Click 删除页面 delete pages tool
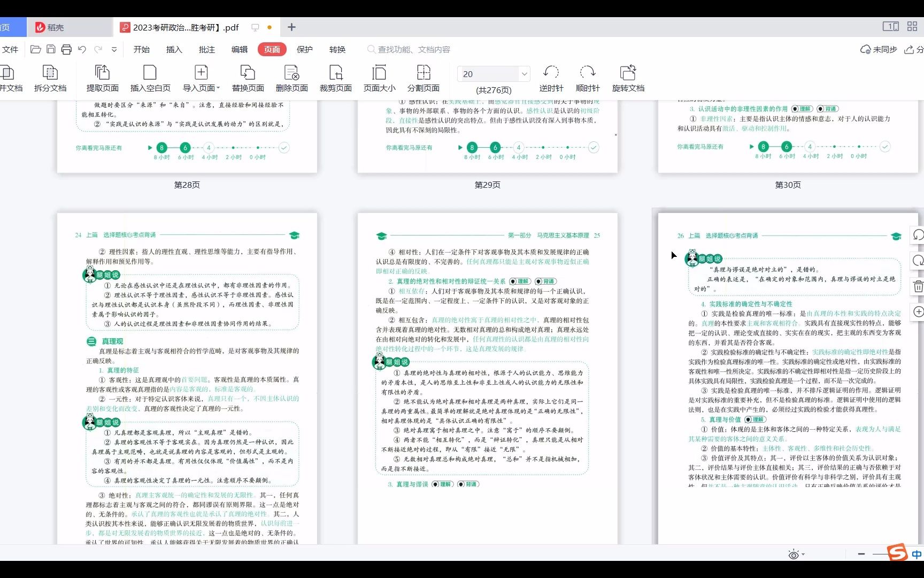Screen dimensions: 924x578 click(291, 78)
